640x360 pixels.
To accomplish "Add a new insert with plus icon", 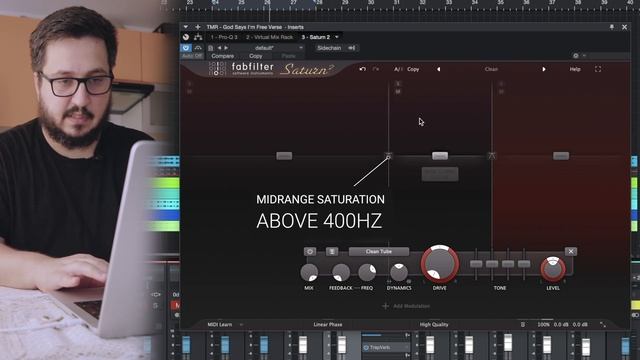I will [x=198, y=27].
